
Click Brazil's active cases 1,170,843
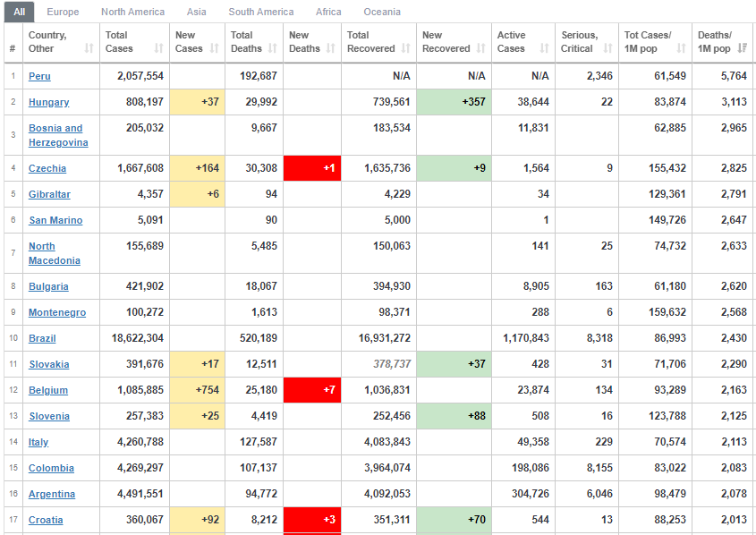coord(526,338)
